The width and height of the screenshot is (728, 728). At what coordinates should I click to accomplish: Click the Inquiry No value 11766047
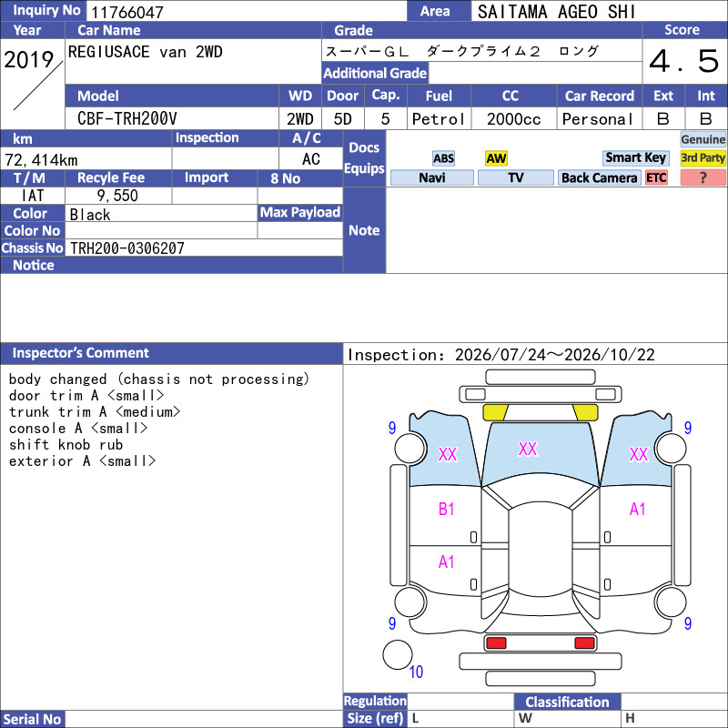pyautogui.click(x=127, y=12)
